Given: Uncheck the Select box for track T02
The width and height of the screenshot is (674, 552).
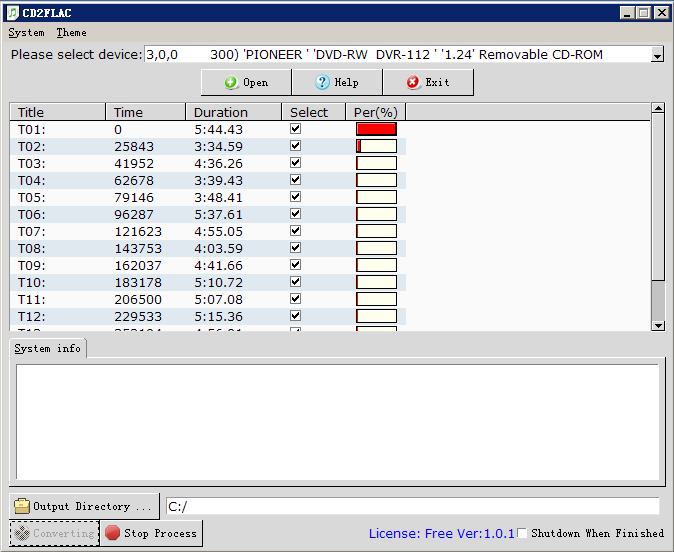Looking at the screenshot, I should tap(295, 146).
